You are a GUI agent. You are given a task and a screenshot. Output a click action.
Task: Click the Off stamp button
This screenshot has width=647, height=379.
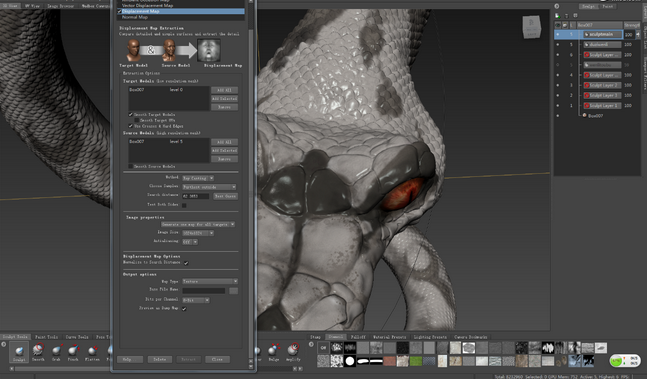(x=323, y=348)
